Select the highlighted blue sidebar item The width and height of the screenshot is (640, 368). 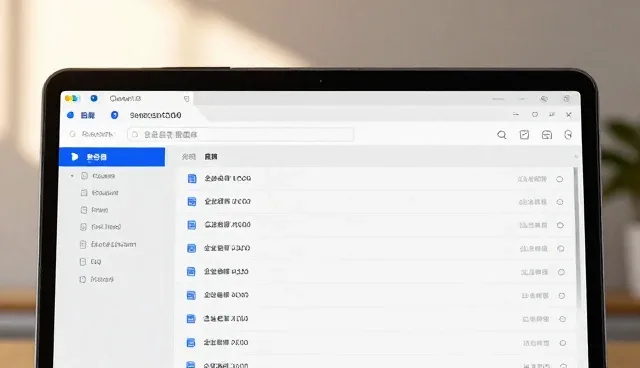(x=112, y=157)
